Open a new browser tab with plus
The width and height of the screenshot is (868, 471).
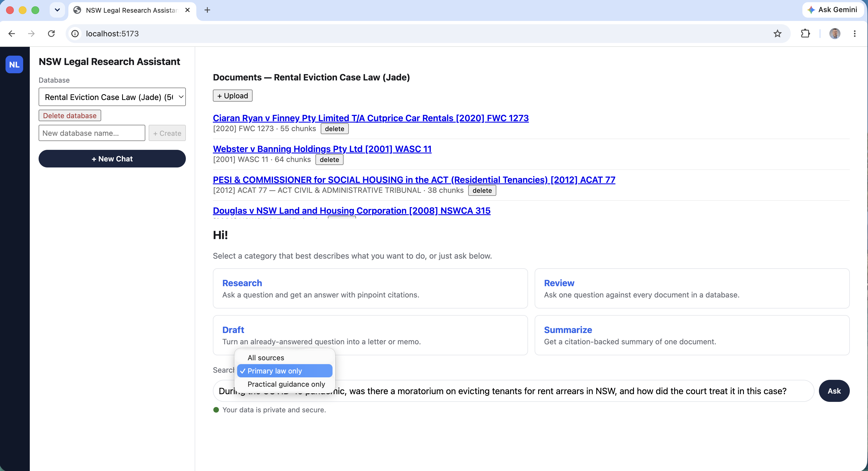point(207,10)
